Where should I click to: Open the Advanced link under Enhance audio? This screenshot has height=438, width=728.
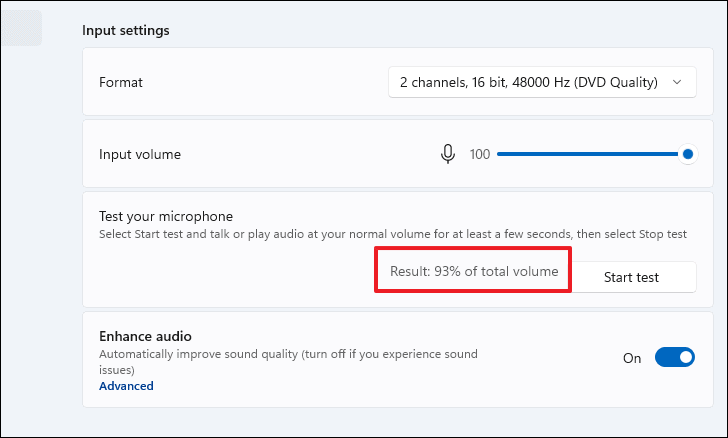click(126, 386)
